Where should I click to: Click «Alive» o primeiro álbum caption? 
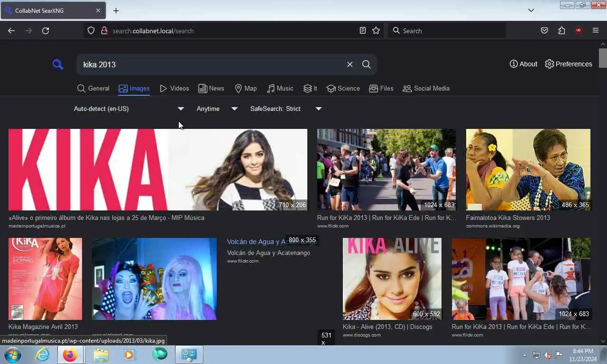click(106, 218)
